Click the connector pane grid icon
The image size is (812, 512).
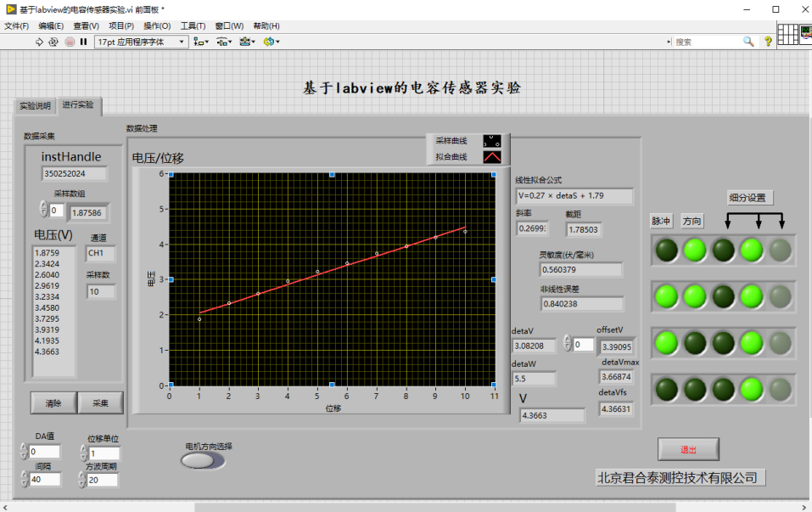tap(787, 35)
